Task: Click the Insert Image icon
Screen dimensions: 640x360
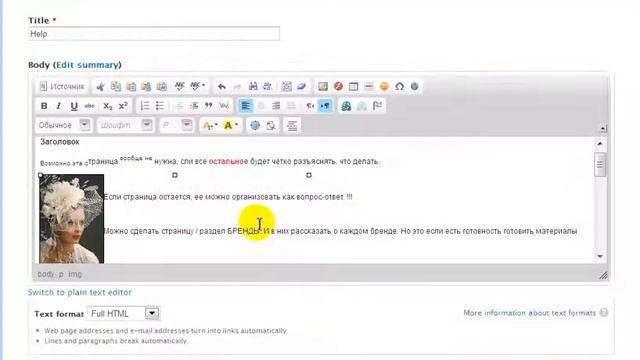Action: click(x=323, y=86)
